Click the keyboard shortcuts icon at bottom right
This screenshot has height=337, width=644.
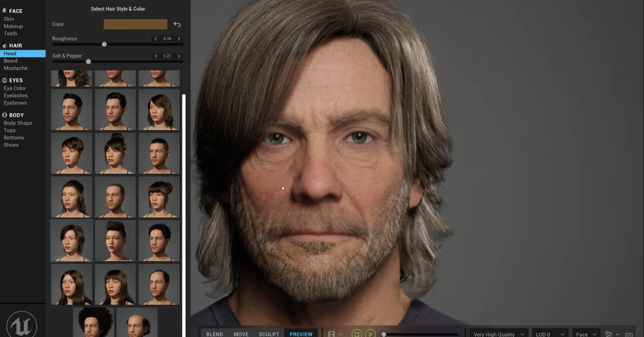pos(629,334)
